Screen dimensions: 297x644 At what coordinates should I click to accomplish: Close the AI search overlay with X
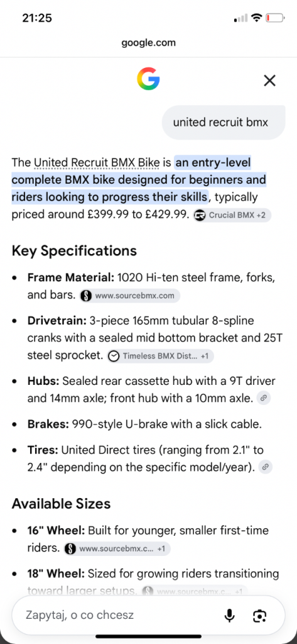(x=269, y=80)
